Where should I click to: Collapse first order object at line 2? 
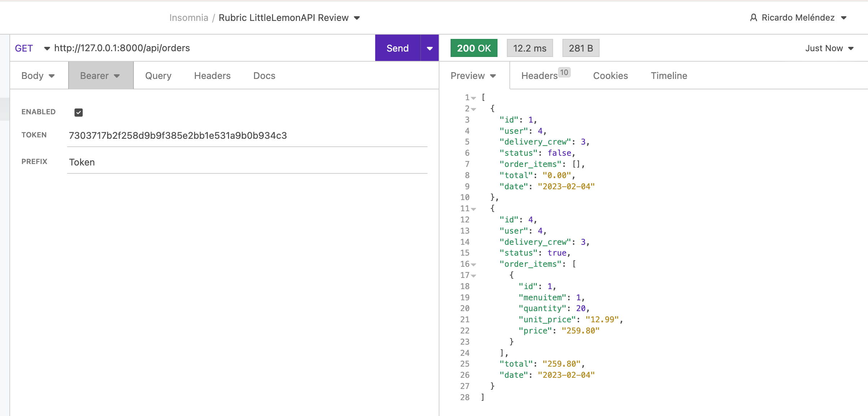[474, 109]
